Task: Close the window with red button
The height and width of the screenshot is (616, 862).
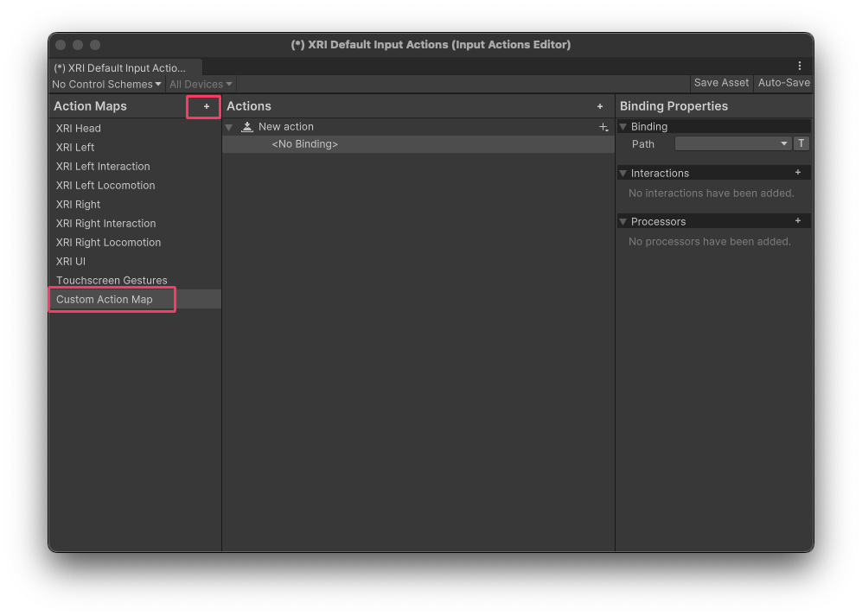Action: click(61, 45)
